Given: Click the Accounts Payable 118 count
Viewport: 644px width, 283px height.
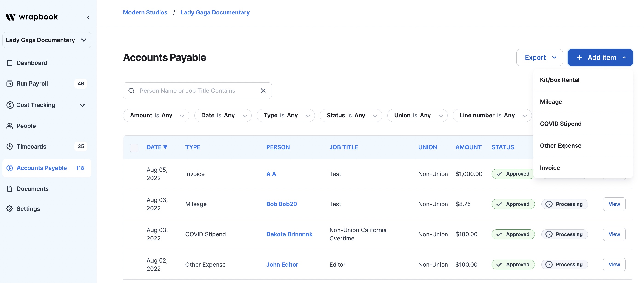Looking at the screenshot, I should click(x=80, y=168).
